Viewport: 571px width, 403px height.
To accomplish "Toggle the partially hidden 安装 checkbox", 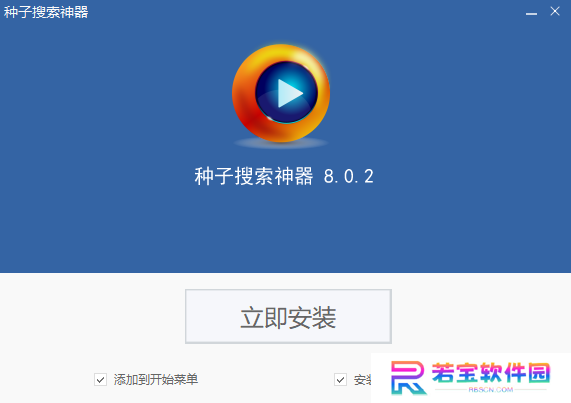I will point(340,379).
